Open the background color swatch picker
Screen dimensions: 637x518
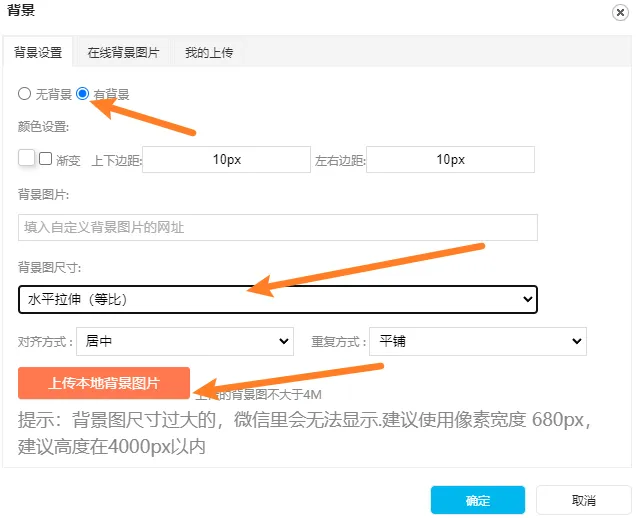coord(26,158)
